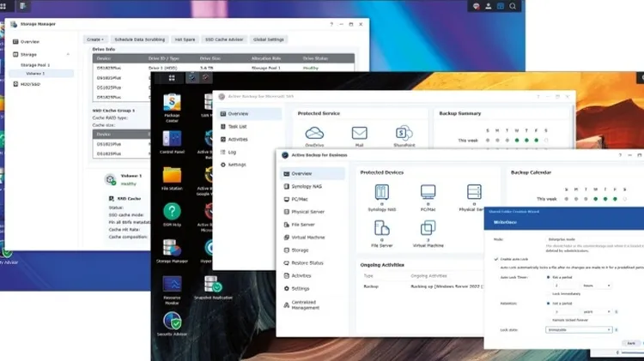Open the Lock state Immutable dropdown
644x361 pixels.
point(580,329)
